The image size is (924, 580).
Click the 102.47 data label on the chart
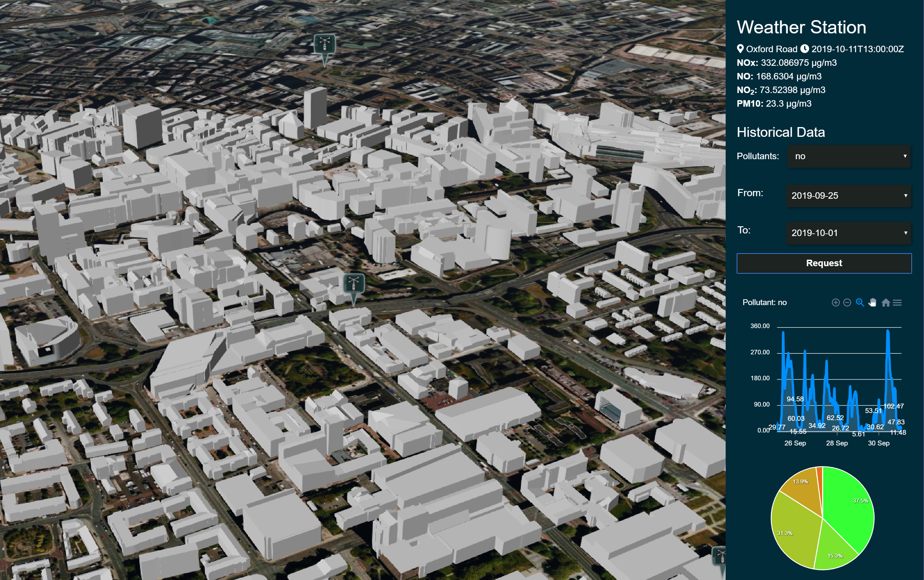tap(893, 406)
